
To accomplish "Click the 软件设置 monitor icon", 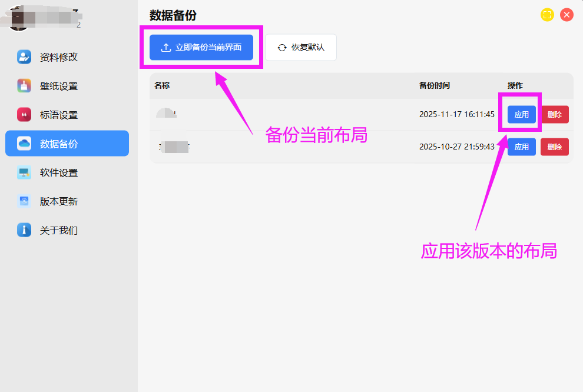I will [x=24, y=172].
